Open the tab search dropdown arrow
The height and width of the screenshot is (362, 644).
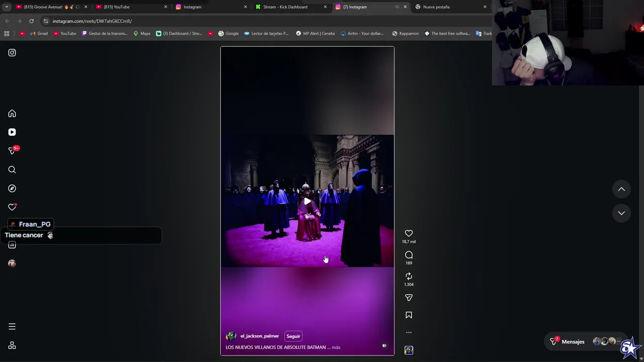click(7, 7)
